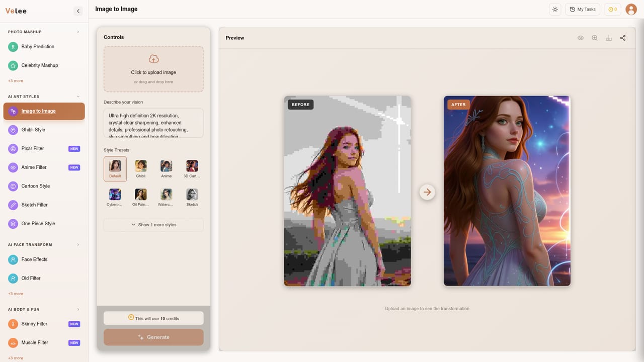
Task: Expand the AI Face Transform section
Action: pos(78,245)
